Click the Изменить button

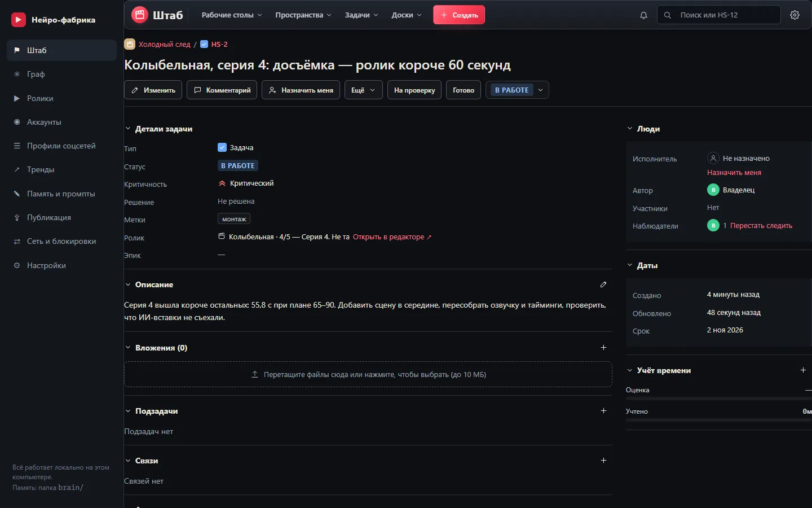pyautogui.click(x=153, y=90)
